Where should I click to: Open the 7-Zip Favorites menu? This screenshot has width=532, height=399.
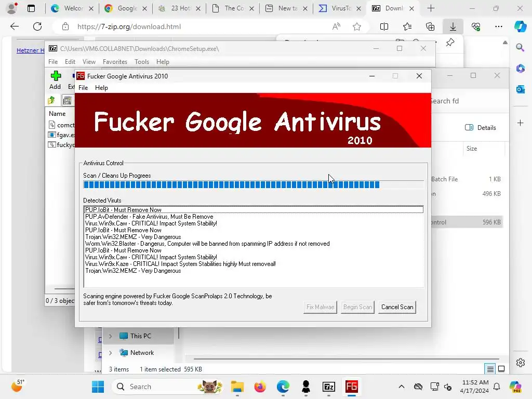[115, 62]
